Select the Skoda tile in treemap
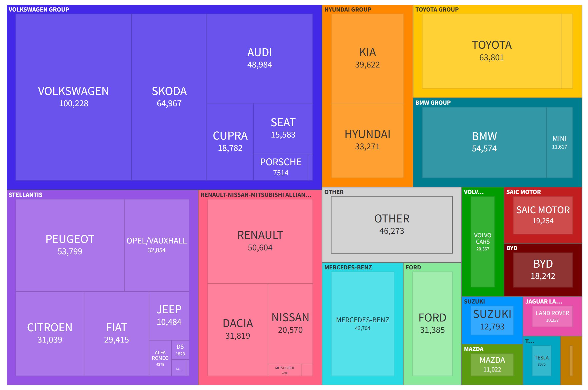588x390 pixels. 169,97
